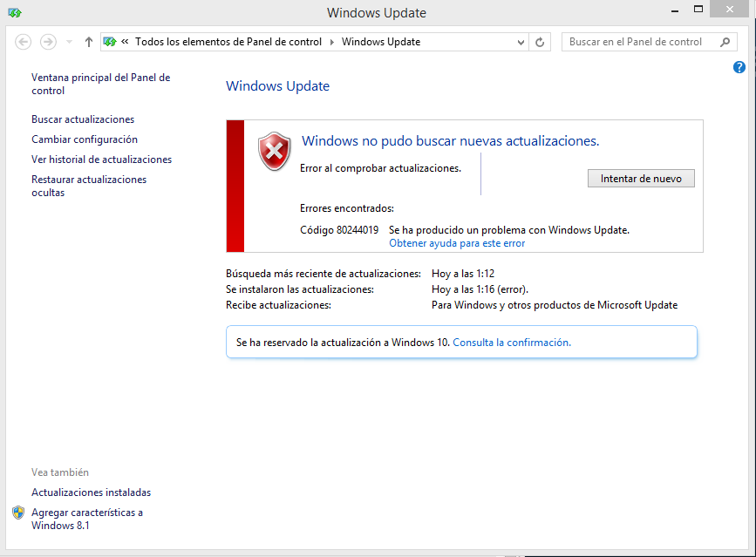Open 'Cambiar configuración' link
This screenshot has width=756, height=557.
(x=85, y=139)
